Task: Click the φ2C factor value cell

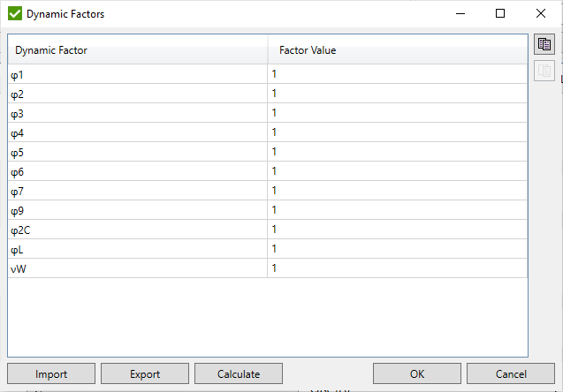Action: pyautogui.click(x=398, y=230)
